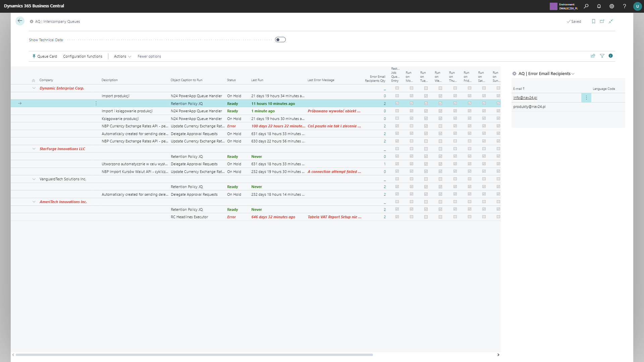Collapse VanguardTech Solutions Inc. group
This screenshot has width=644, height=362.
point(34,179)
